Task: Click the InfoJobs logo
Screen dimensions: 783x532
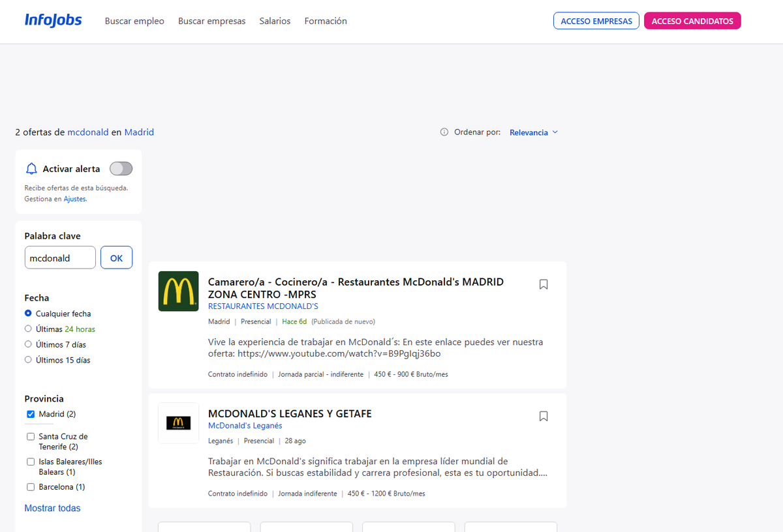Action: (53, 20)
